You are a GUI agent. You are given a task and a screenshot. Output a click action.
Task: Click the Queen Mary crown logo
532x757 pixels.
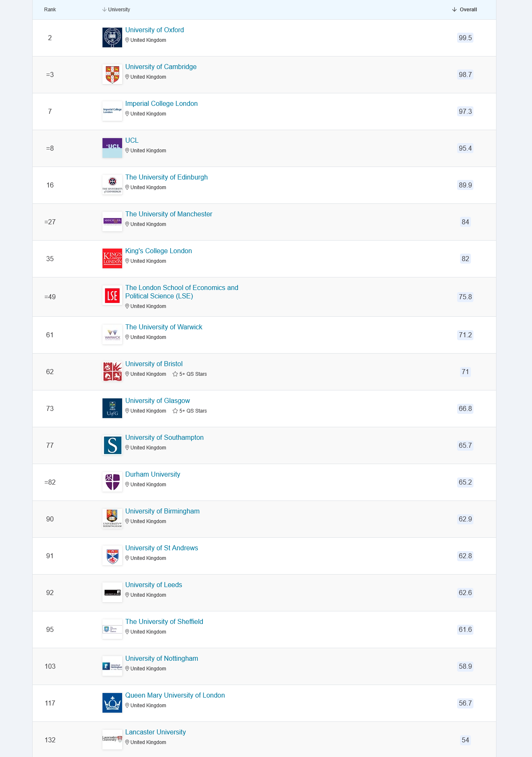(112, 703)
